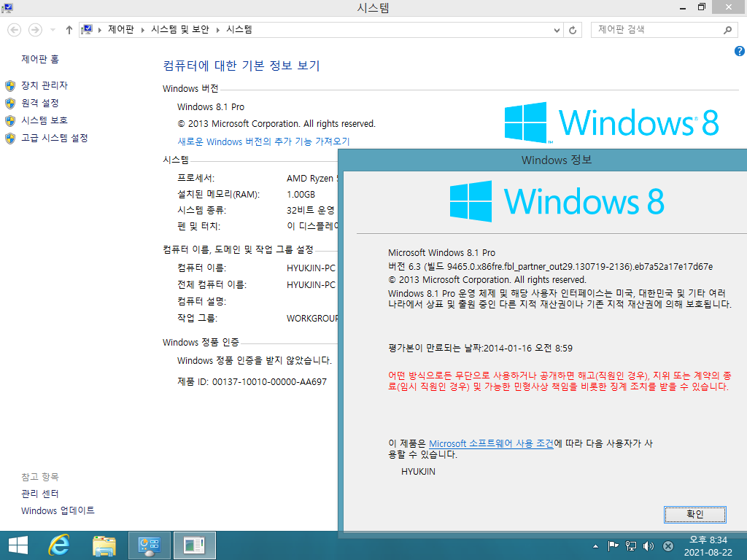The image size is (747, 560).
Task: Open address bar history dropdown
Action: point(557,30)
